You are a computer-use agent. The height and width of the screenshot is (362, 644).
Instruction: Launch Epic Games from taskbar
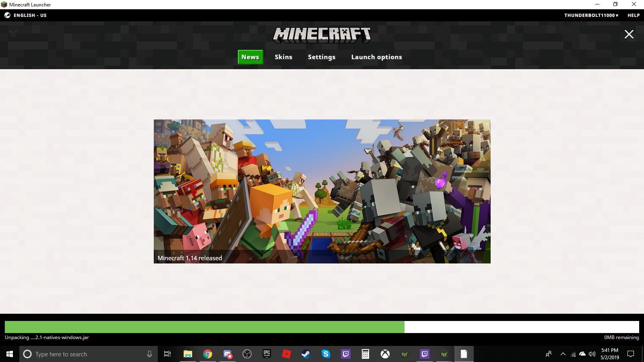267,354
